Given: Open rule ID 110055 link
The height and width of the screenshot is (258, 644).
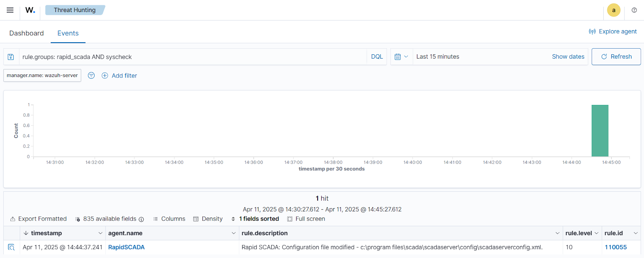Looking at the screenshot, I should 615,247.
